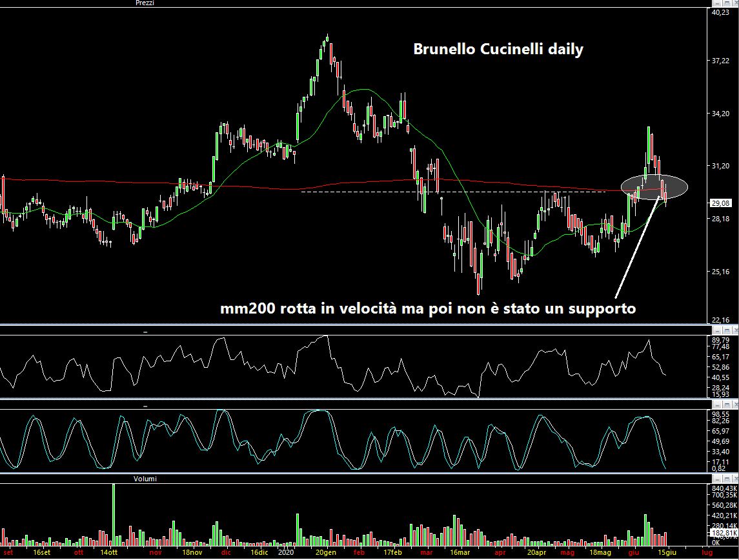Click the 49,69 stochastic scale value
739x560 pixels.
coord(721,441)
